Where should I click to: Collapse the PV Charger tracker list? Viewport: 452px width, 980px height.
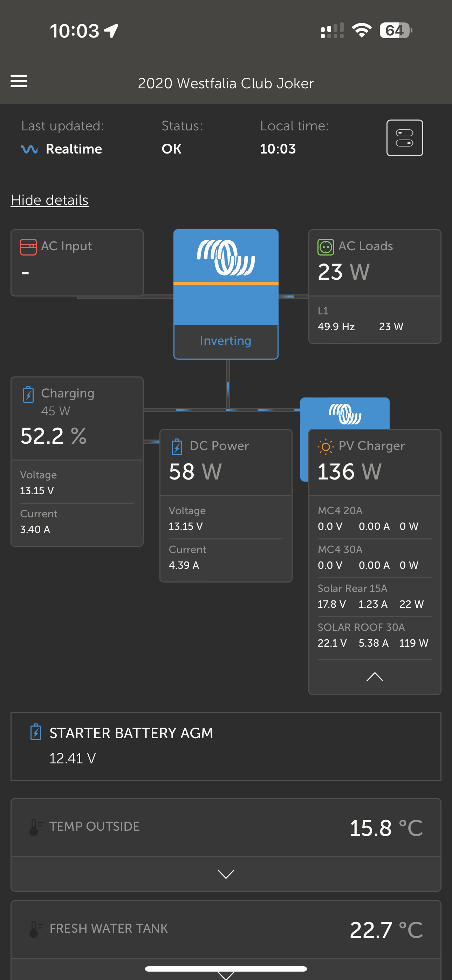(x=375, y=677)
